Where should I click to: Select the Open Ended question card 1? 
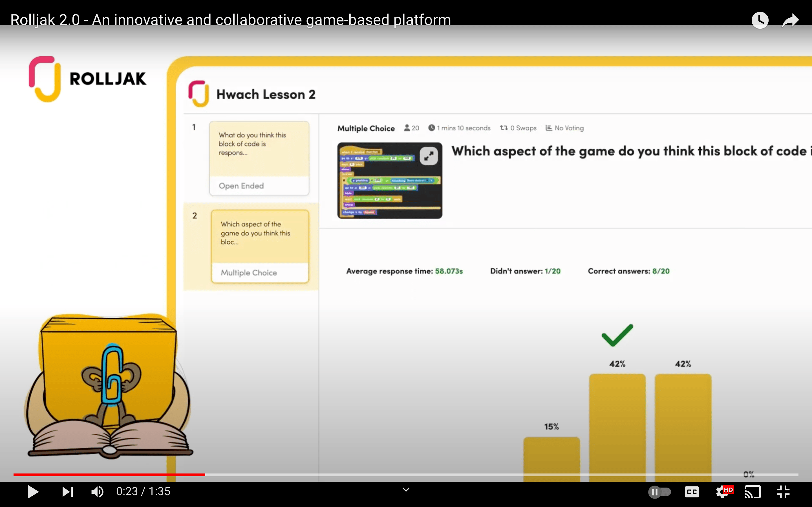pyautogui.click(x=259, y=158)
